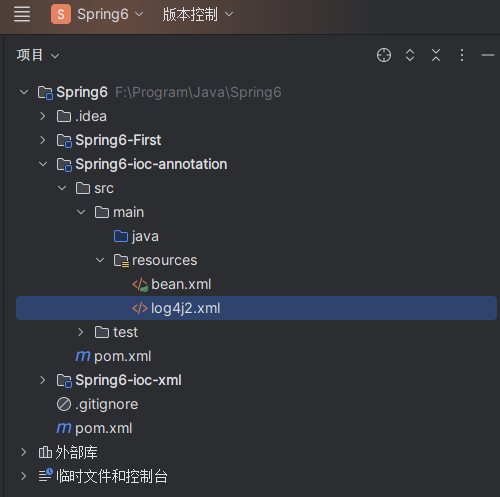
Task: Expand the test folder
Action: click(81, 332)
